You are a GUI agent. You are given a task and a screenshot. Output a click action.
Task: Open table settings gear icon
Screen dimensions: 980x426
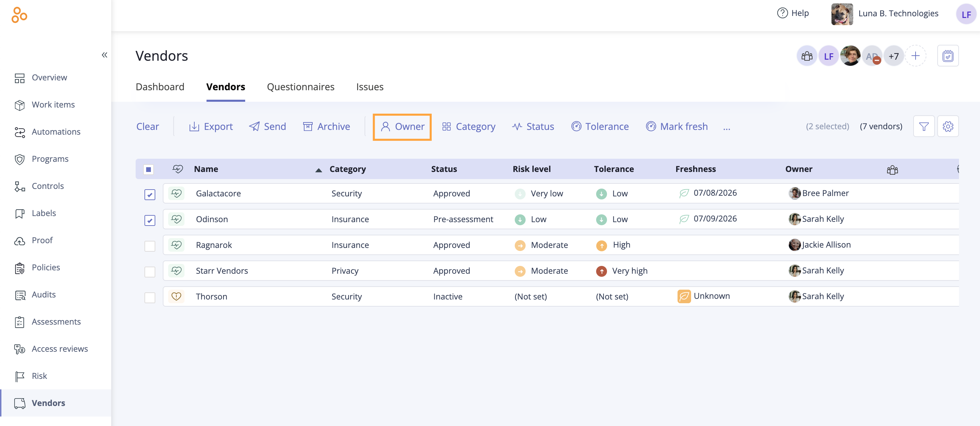pyautogui.click(x=948, y=126)
